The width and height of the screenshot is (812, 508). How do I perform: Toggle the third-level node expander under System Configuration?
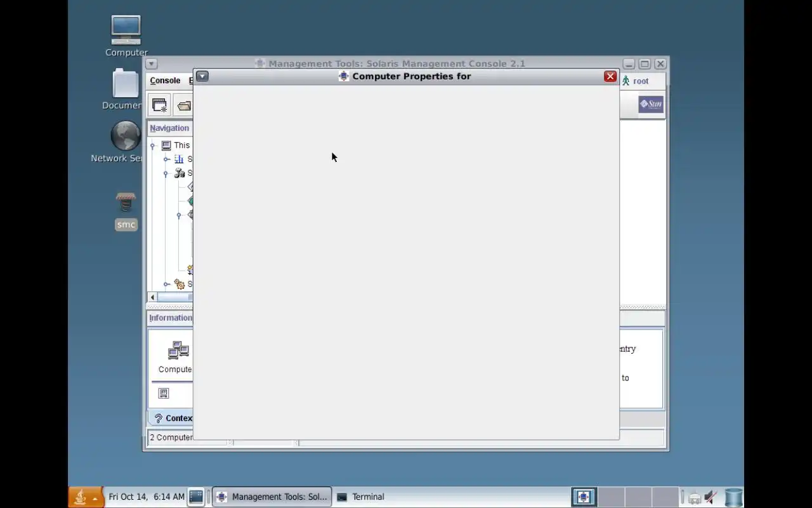click(179, 215)
